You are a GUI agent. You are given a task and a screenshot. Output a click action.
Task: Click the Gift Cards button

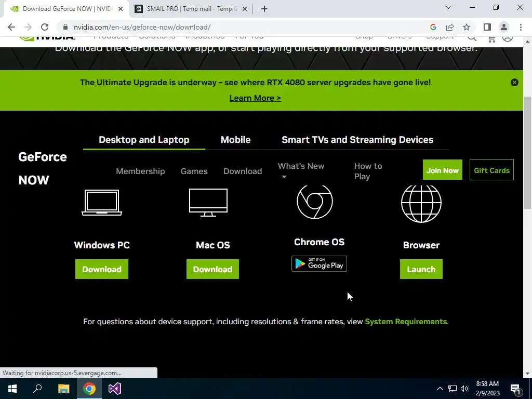(x=491, y=170)
